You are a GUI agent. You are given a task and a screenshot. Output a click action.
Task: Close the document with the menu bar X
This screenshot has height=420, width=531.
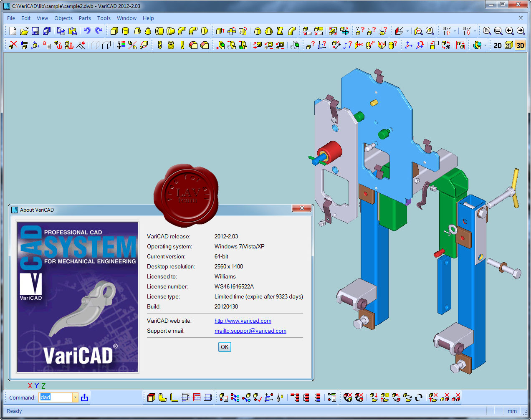click(521, 18)
